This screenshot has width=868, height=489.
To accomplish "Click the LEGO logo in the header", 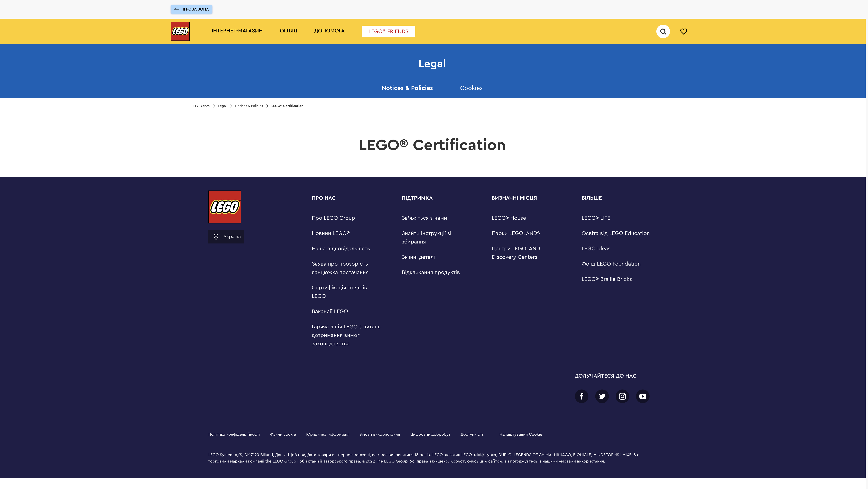I will pos(180,31).
